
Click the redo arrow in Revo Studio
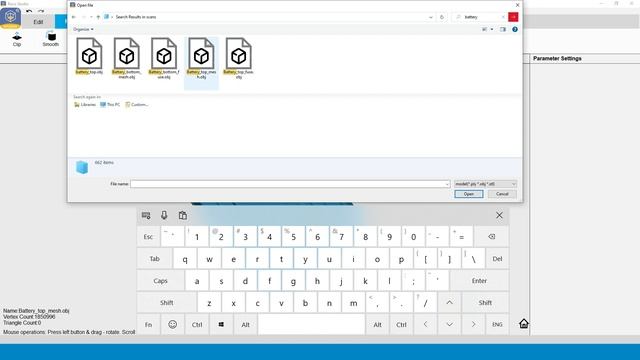pyautogui.click(x=41, y=11)
